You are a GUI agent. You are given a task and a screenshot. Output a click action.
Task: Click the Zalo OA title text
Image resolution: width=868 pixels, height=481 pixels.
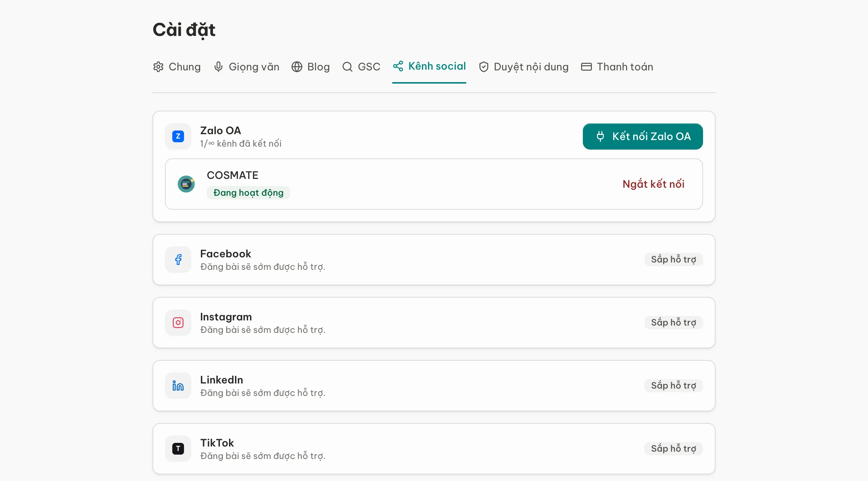click(x=221, y=131)
